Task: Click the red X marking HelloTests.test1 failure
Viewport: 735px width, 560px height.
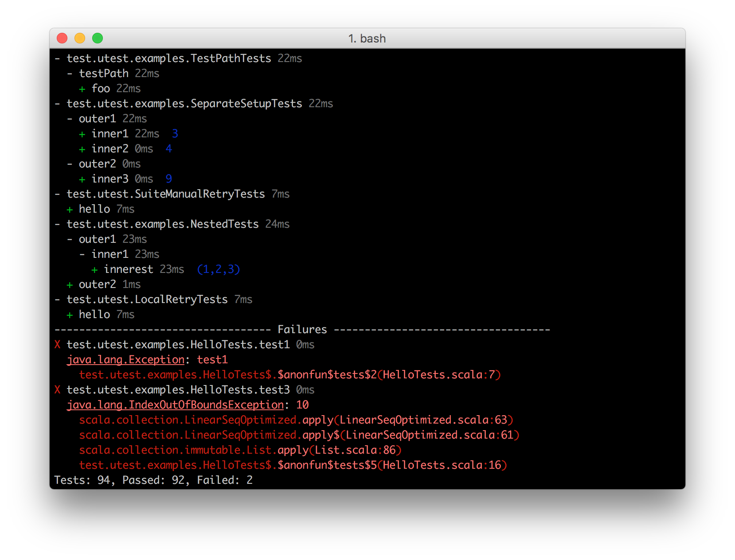Action: tap(57, 345)
